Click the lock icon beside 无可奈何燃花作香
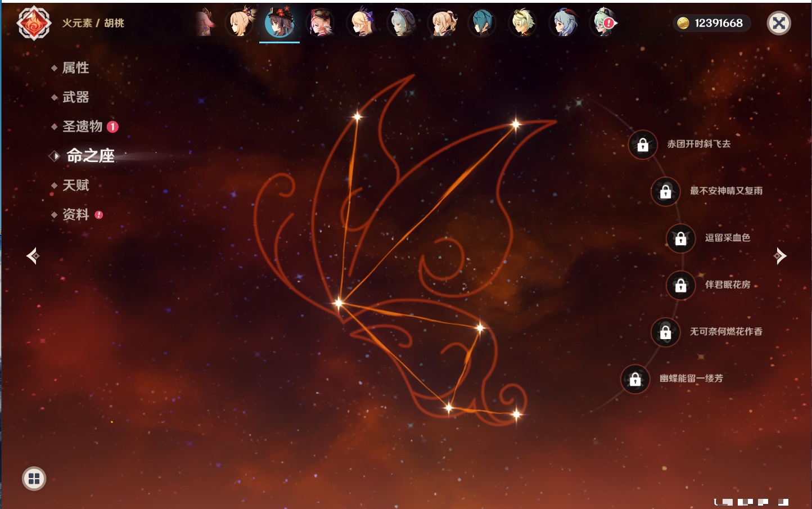This screenshot has width=812, height=509. 665,332
